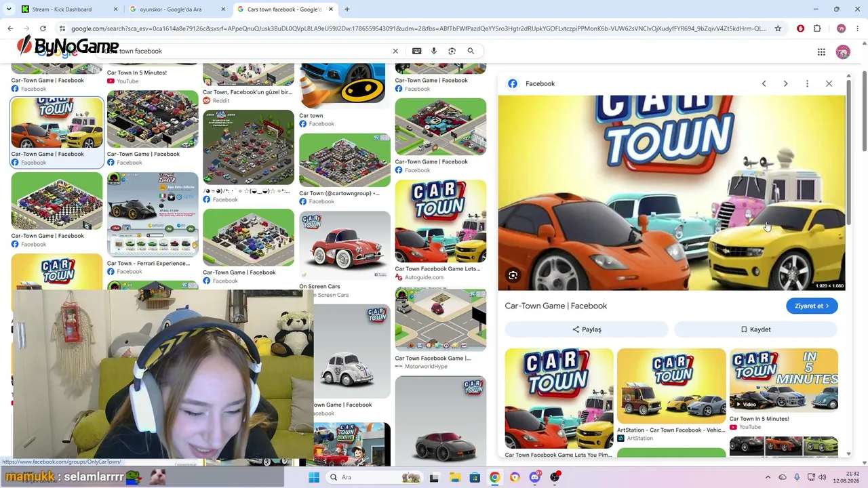Screen dimensions: 868x488
Task: Open the On Screen Cars red car result
Action: [344, 245]
